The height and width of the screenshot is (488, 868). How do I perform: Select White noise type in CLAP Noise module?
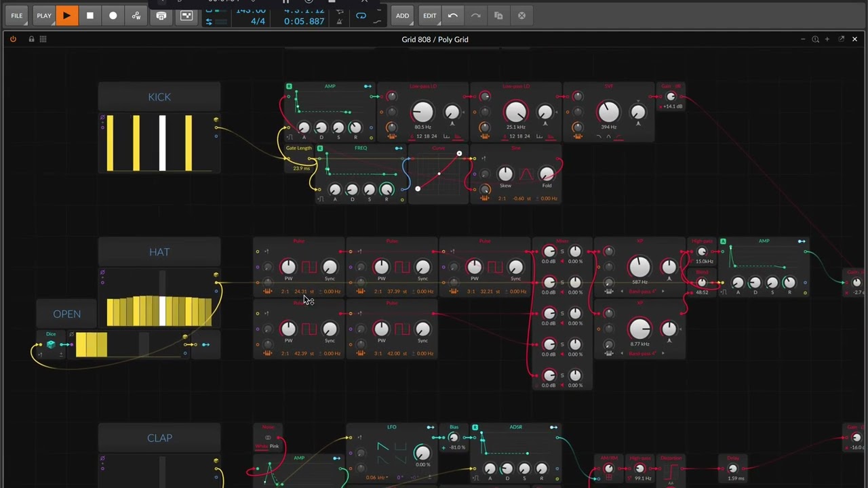(x=261, y=446)
